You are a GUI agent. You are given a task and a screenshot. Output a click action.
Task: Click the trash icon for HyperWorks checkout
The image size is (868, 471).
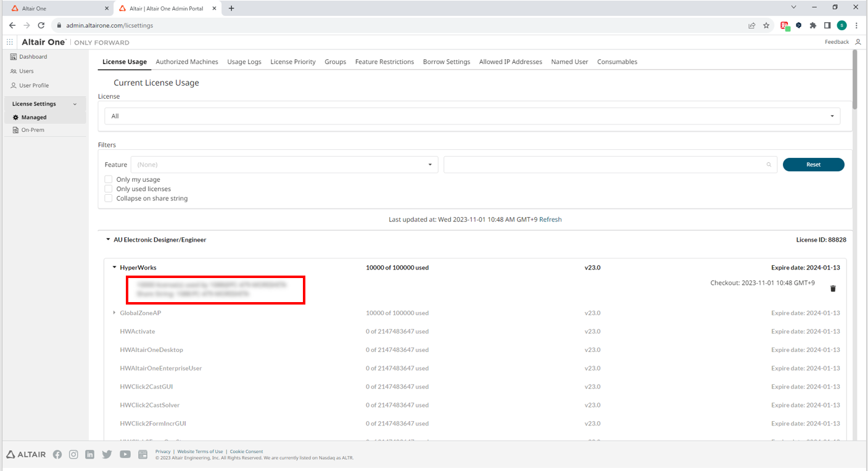[x=833, y=289]
